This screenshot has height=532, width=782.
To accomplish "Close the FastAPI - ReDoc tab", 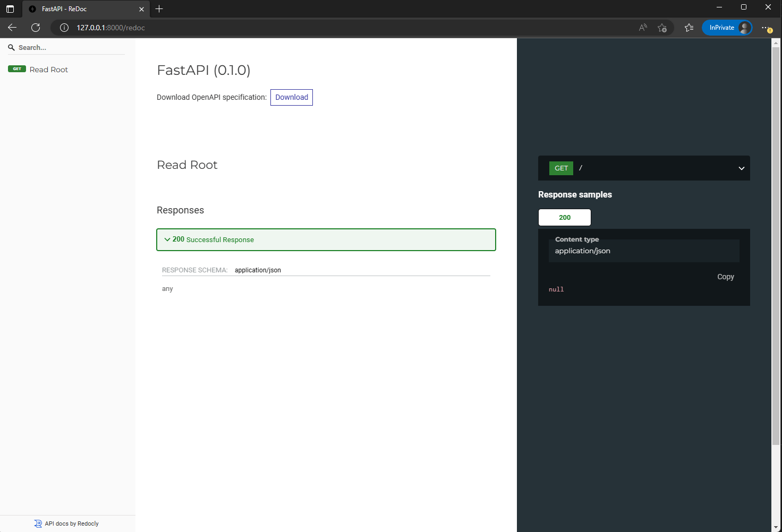I will point(141,9).
